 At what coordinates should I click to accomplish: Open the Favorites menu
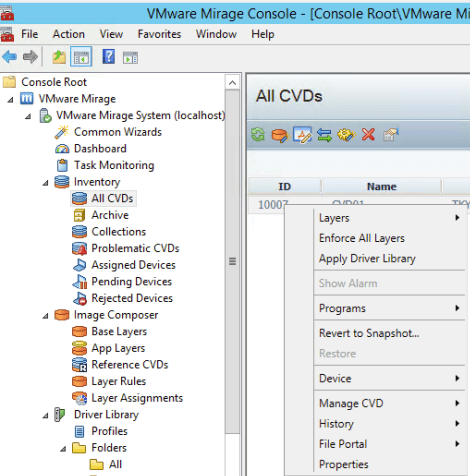(x=159, y=34)
